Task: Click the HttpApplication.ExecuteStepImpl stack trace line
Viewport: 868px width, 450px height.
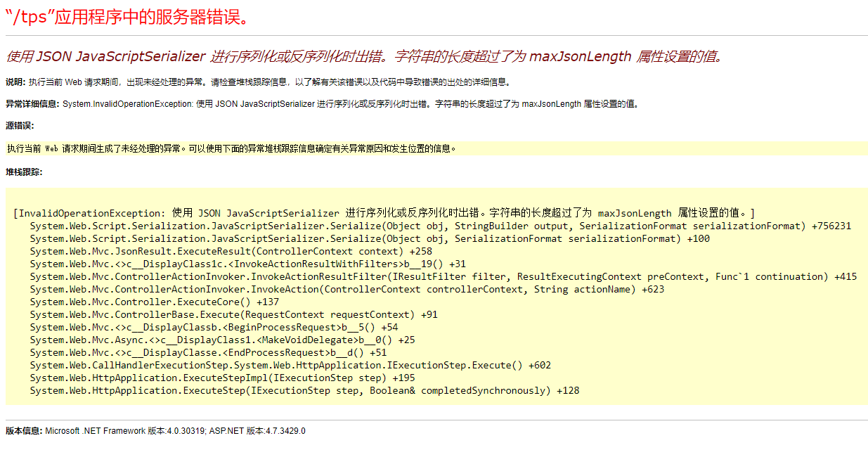Action: pos(222,378)
